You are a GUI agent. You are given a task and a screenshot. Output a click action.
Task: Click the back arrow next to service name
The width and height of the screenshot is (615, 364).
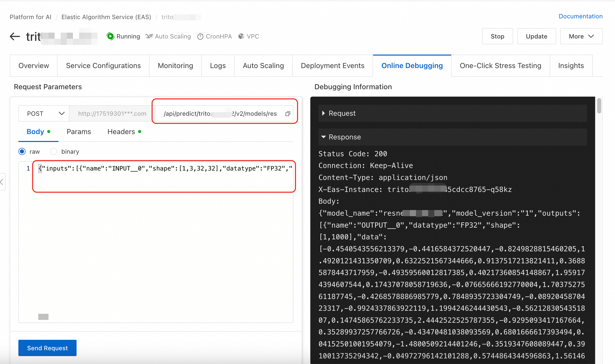click(x=15, y=36)
